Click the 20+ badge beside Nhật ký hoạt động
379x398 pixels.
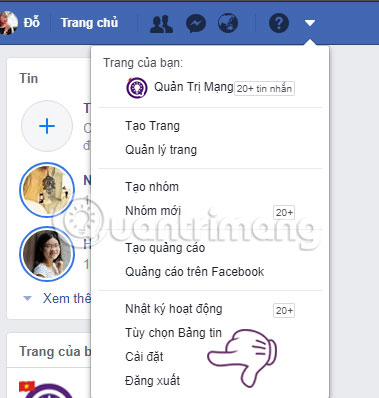[284, 310]
